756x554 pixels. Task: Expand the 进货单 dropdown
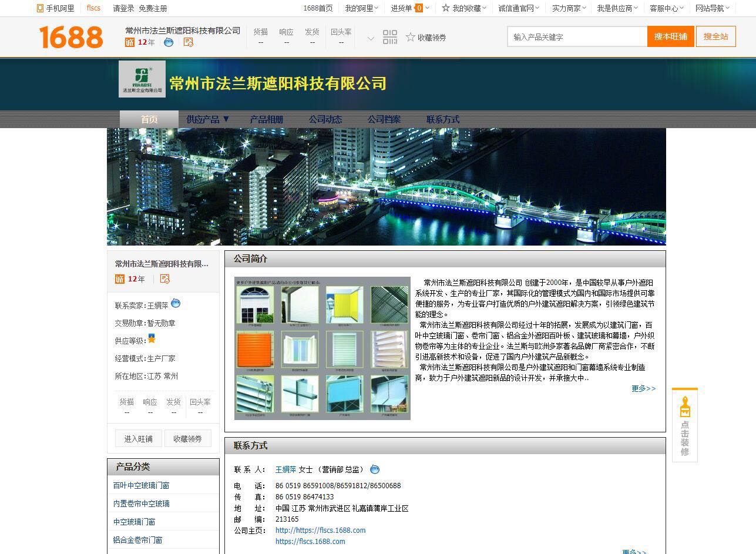(x=410, y=8)
